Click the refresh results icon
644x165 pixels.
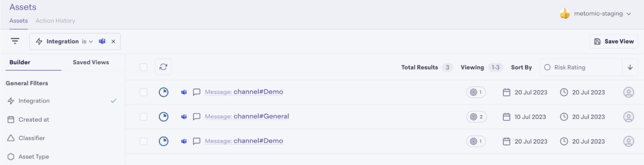tap(163, 67)
